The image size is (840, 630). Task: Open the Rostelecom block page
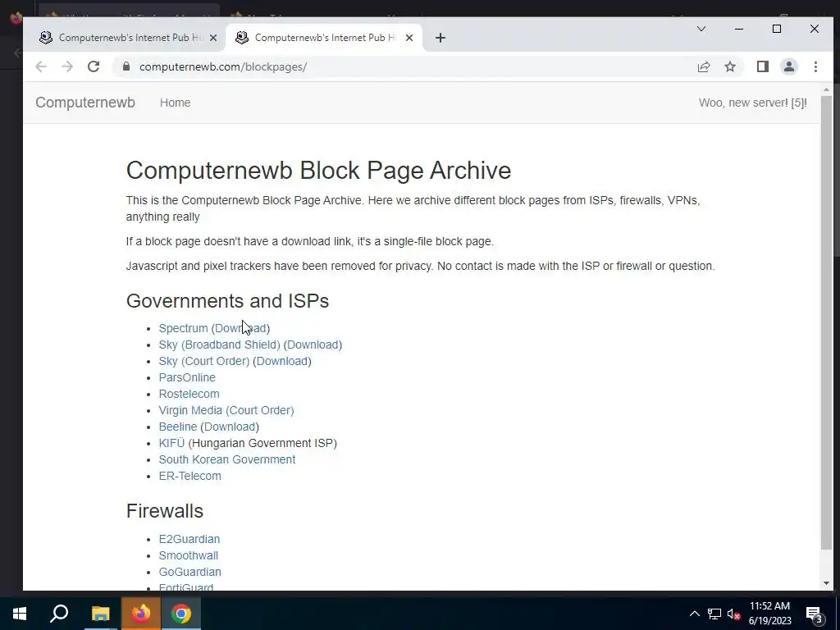tap(189, 394)
